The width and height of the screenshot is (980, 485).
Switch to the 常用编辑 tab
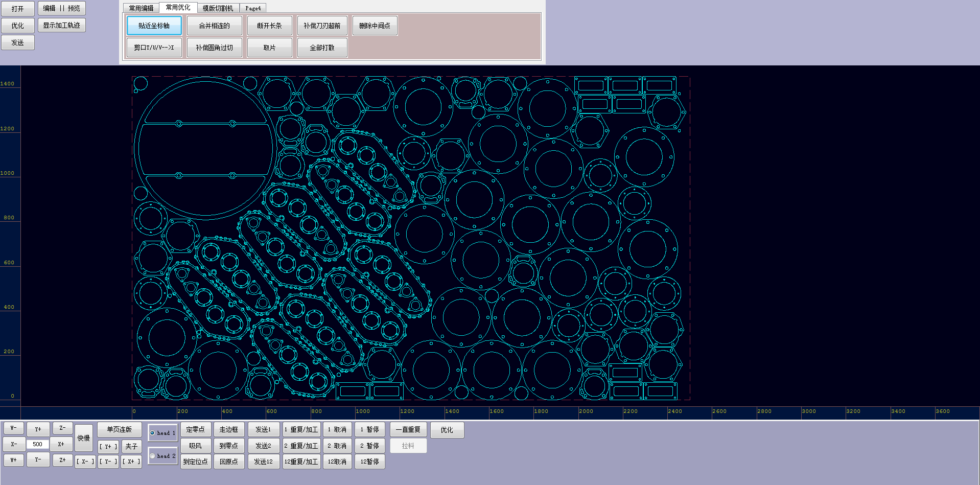point(141,8)
